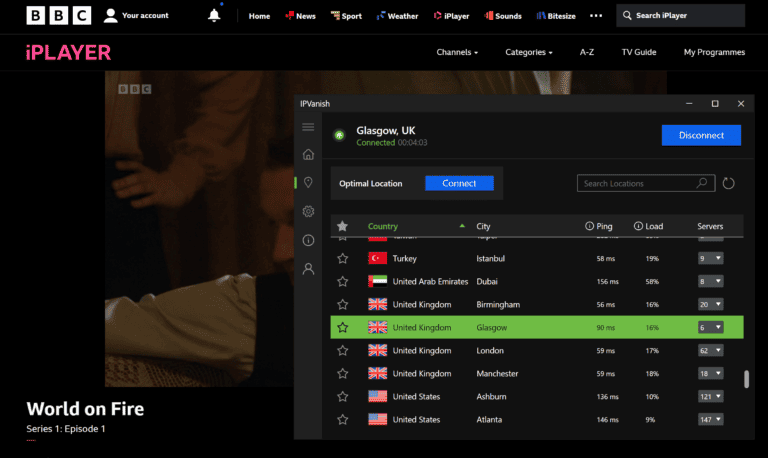Open the iPlayer Channels dropdown
Screen dimensions: 768x458
click(x=457, y=52)
